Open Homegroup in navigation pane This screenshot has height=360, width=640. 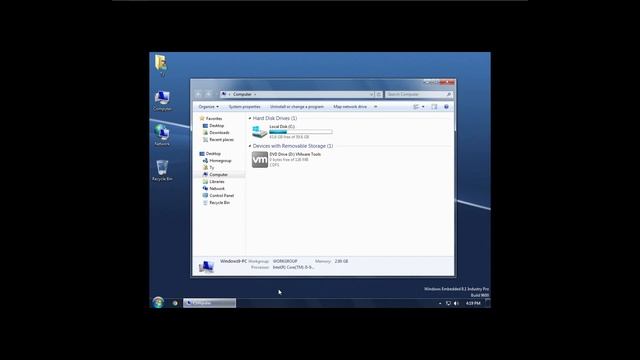pos(220,160)
